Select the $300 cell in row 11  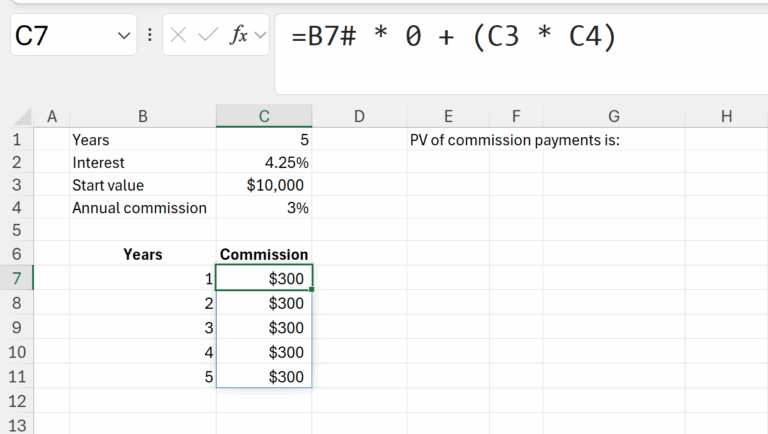click(264, 376)
